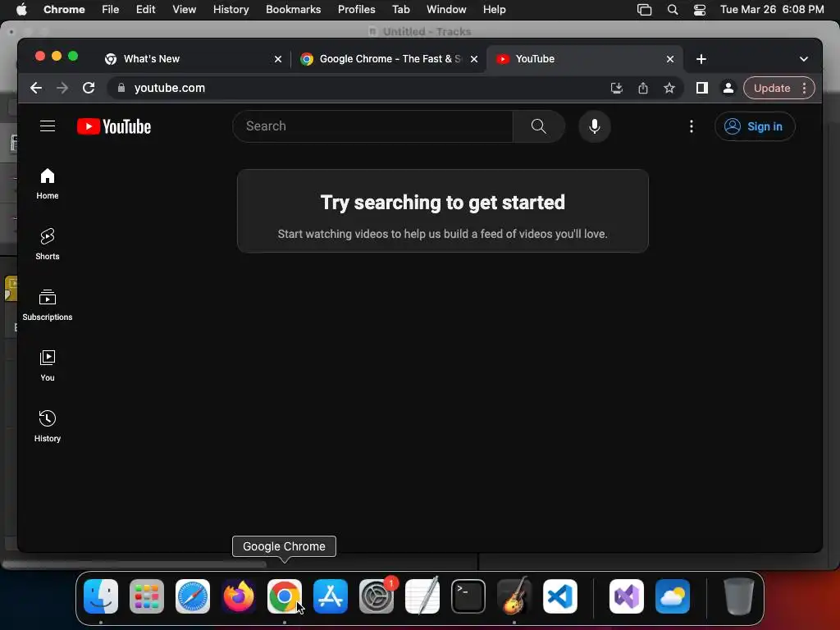Reload the YouTube page
Image resolution: width=840 pixels, height=630 pixels.
[89, 88]
